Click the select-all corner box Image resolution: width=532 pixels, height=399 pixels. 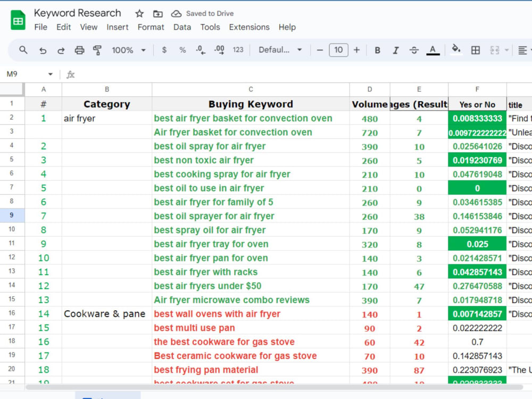12,89
